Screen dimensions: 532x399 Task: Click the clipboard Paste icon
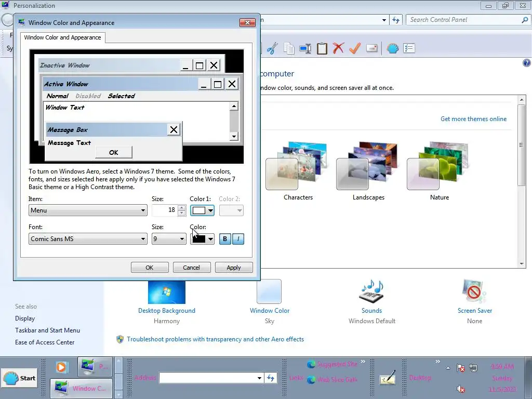tap(322, 48)
